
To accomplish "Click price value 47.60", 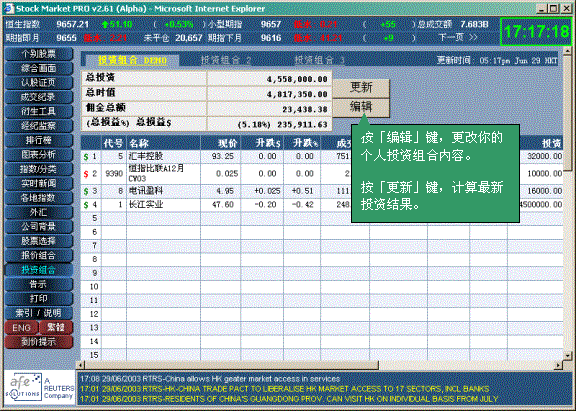I will click(x=223, y=205).
